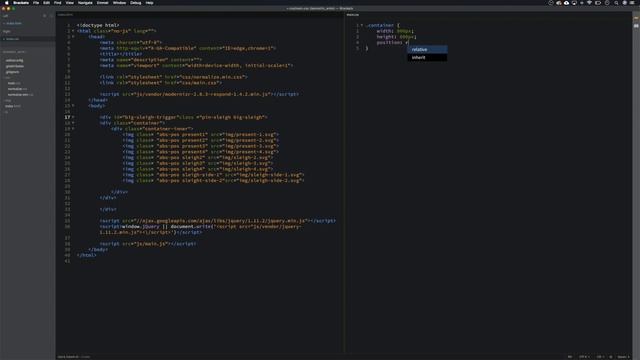Click line number 17 in the HTML gutter
The width and height of the screenshot is (640, 360).
tap(67, 117)
